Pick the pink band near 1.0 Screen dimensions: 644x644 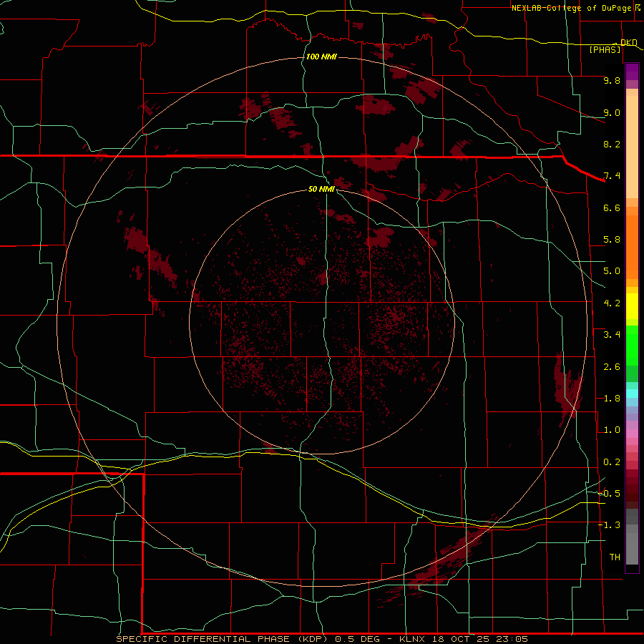(x=632, y=434)
